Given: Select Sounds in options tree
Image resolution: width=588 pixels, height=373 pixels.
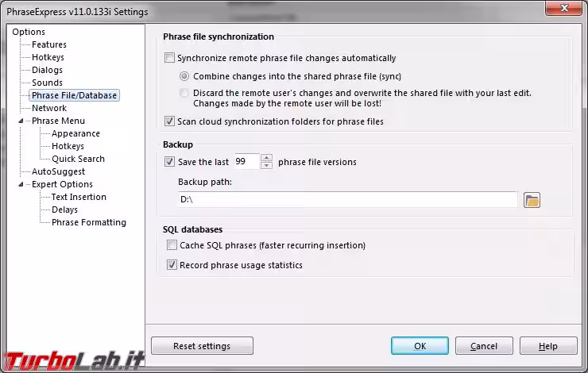Looking at the screenshot, I should [47, 83].
